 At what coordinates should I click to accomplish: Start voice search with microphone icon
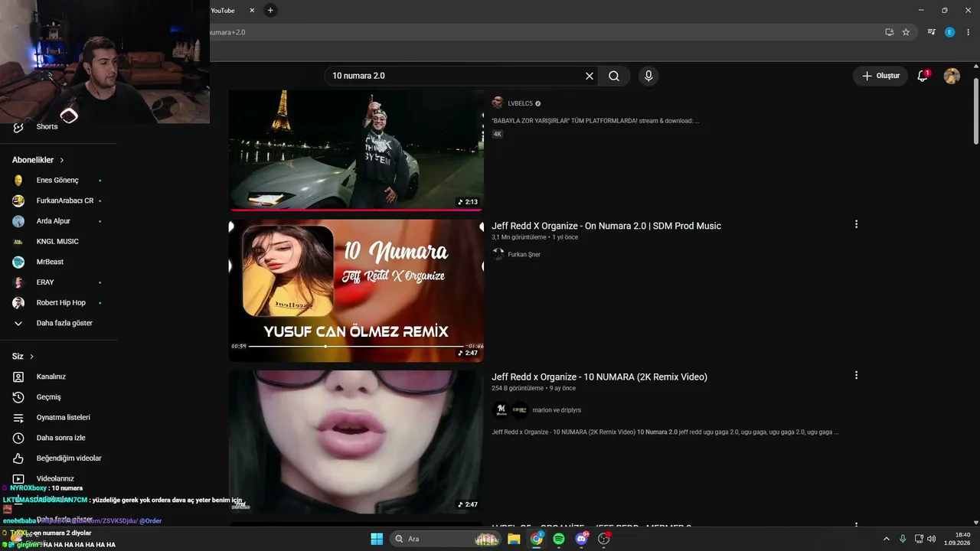coord(648,76)
